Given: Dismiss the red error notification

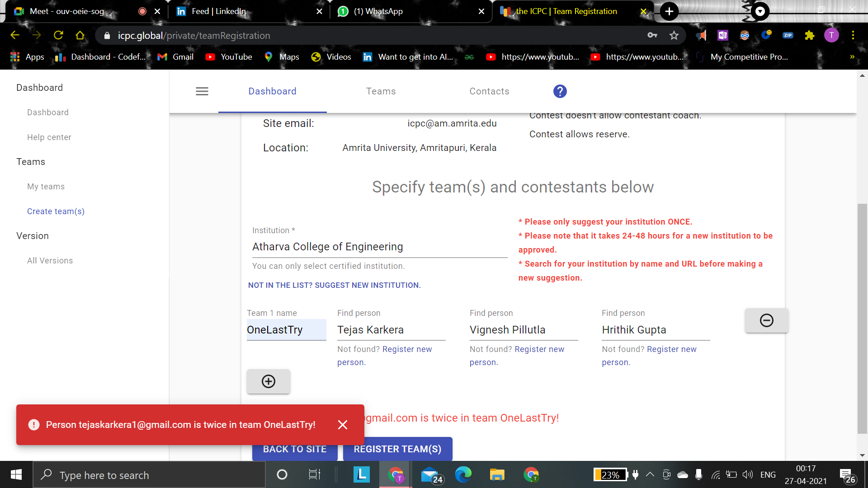Looking at the screenshot, I should [x=342, y=425].
